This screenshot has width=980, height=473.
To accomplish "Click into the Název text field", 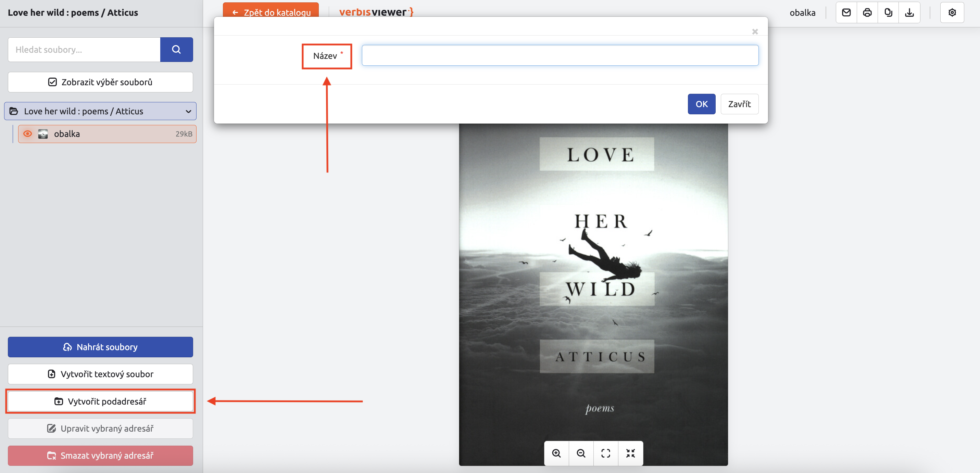I will (560, 55).
